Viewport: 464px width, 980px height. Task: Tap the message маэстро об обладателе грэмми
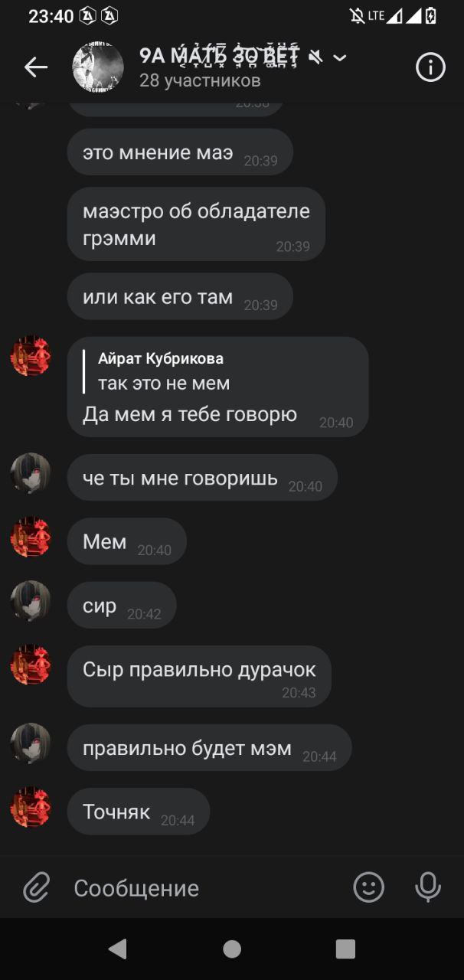point(196,224)
